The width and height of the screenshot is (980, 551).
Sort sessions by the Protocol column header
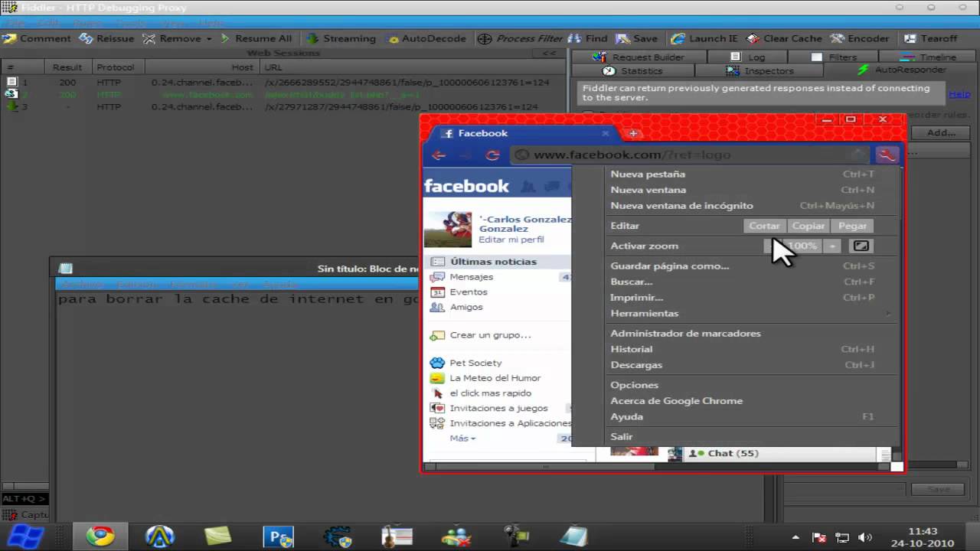(115, 67)
